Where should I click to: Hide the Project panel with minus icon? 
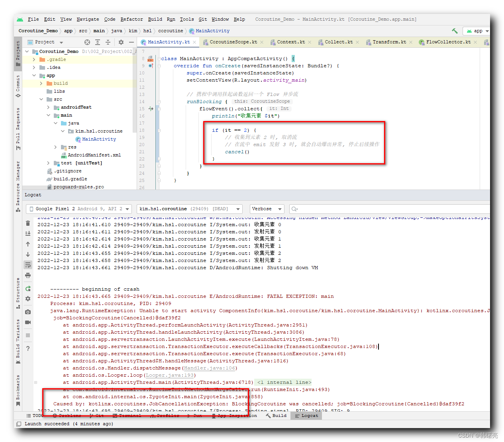pyautogui.click(x=131, y=42)
